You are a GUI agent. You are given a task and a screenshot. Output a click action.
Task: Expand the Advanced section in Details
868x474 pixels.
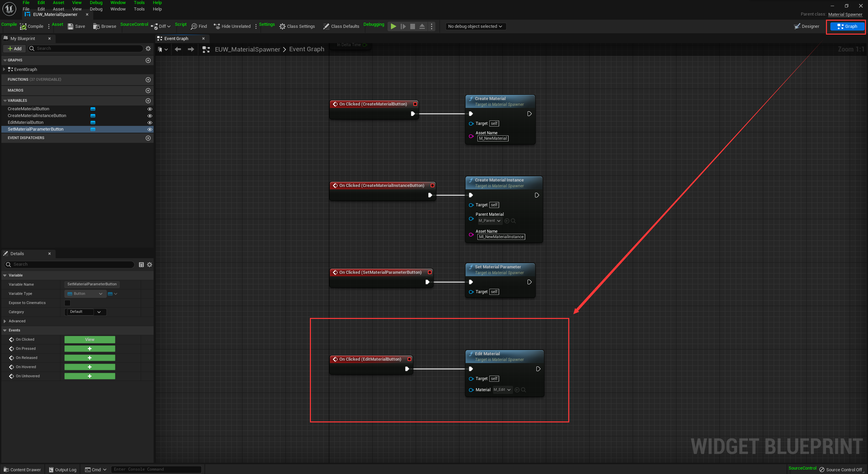tap(5, 321)
